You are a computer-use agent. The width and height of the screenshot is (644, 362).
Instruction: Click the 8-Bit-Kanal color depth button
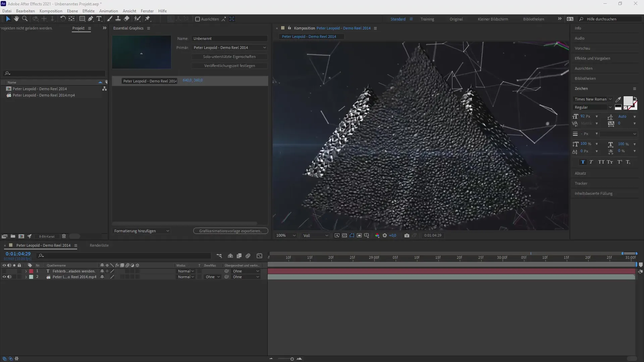pos(47,236)
